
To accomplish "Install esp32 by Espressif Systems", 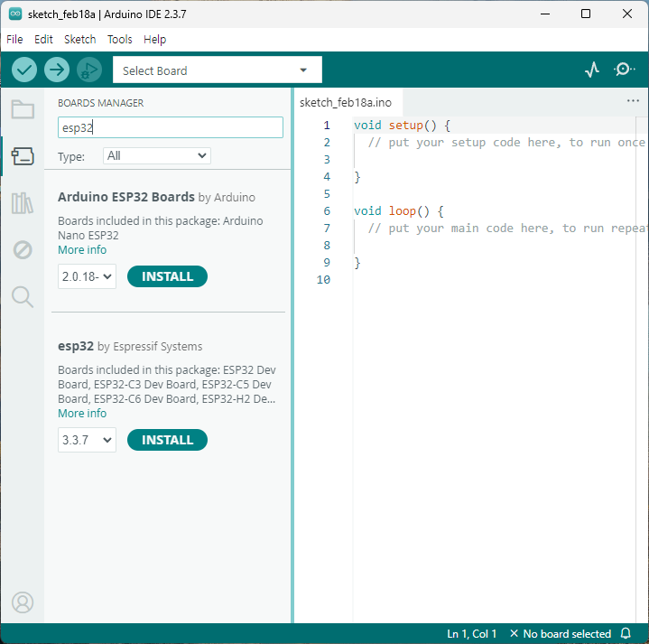I will pos(167,439).
